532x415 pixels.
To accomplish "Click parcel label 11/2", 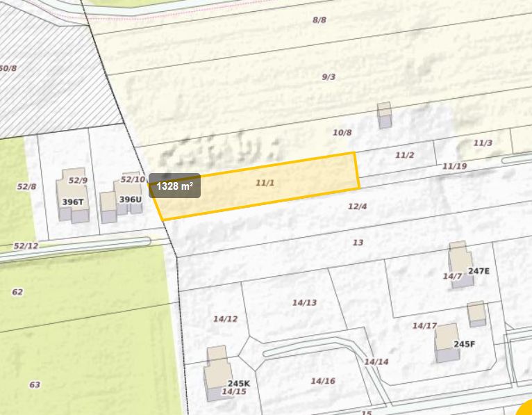I will tap(405, 155).
